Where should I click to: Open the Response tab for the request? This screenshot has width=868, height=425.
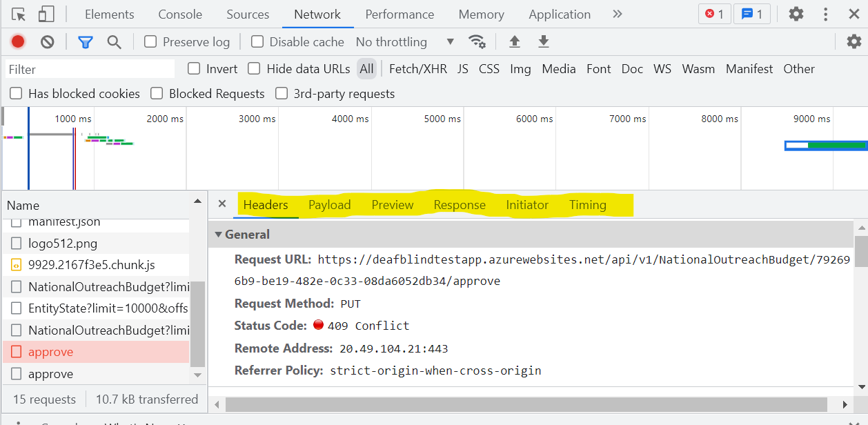pyautogui.click(x=460, y=205)
